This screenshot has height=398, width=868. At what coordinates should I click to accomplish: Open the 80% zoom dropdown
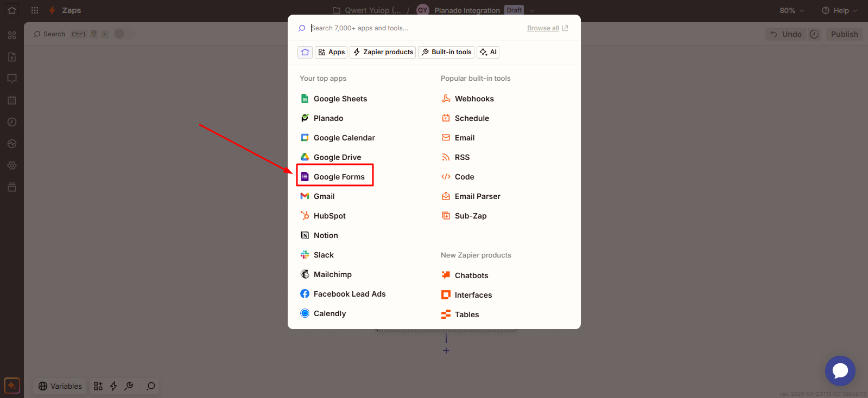point(792,10)
